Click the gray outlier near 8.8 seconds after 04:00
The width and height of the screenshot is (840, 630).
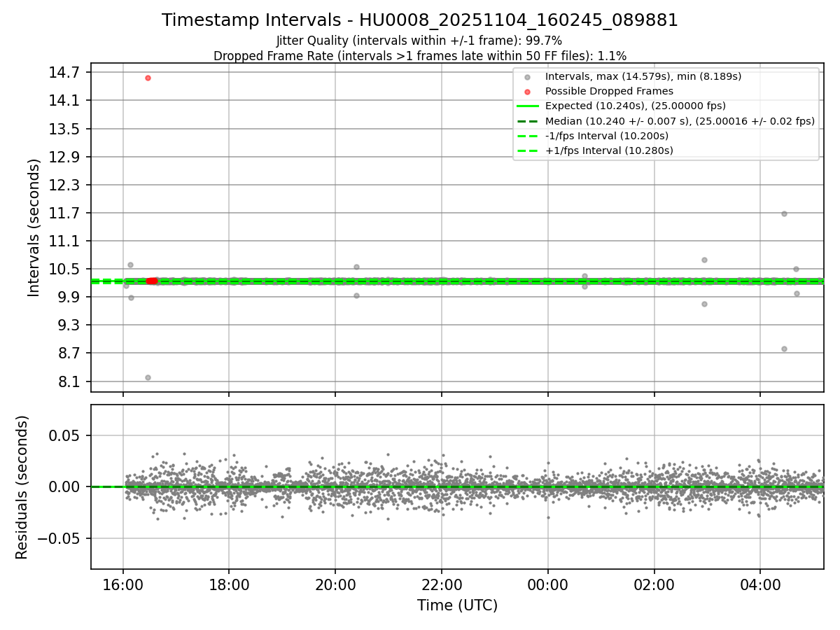[784, 349]
